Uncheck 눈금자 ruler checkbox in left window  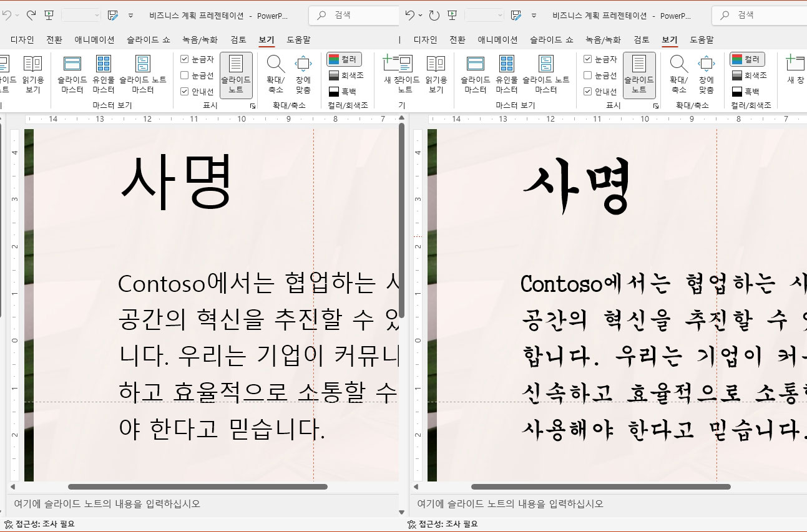185,59
